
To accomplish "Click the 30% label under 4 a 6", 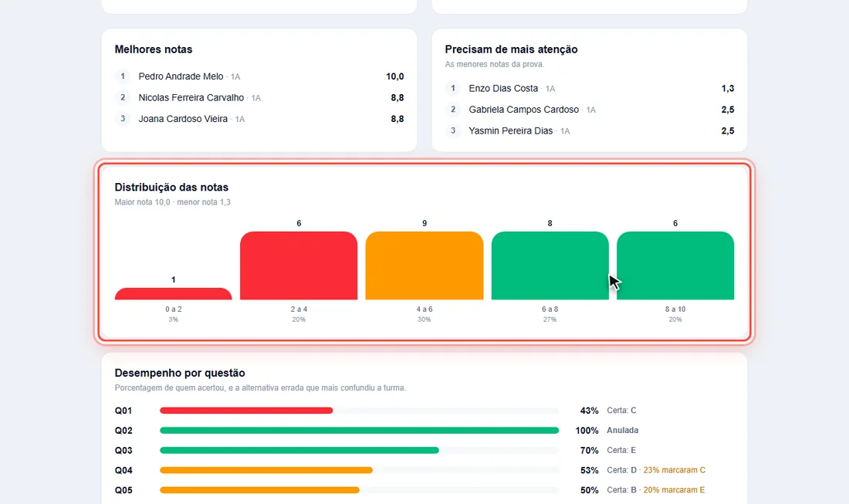I will coord(424,320).
